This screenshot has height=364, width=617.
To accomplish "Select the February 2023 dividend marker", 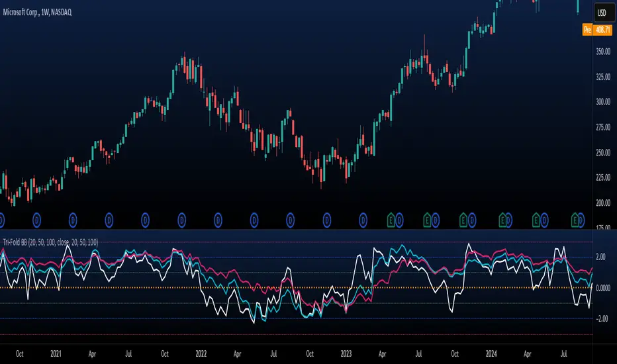I will tap(363, 220).
